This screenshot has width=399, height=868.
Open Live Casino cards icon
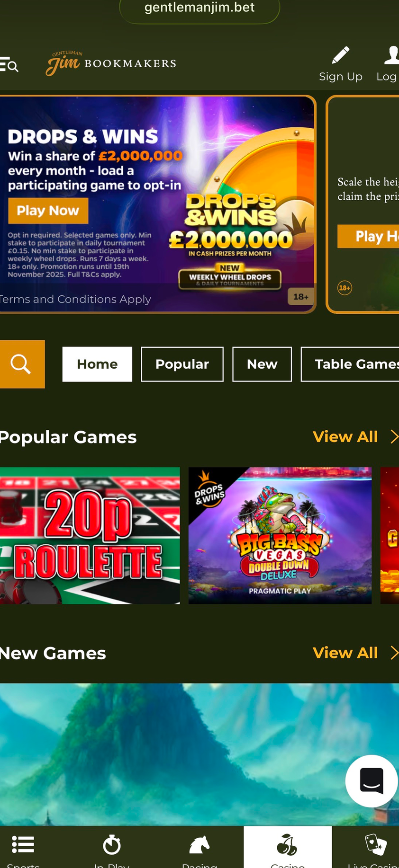[x=376, y=845]
